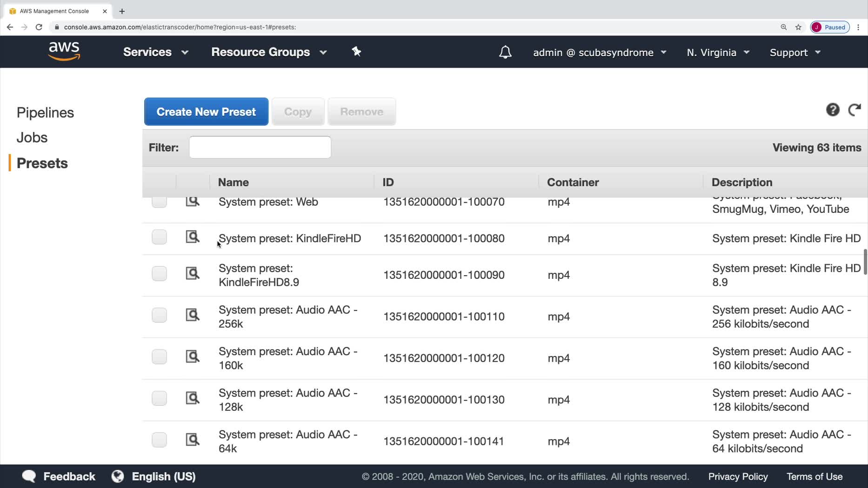
Task: Expand the admin @ scubasyndrome account menu
Action: 600,53
